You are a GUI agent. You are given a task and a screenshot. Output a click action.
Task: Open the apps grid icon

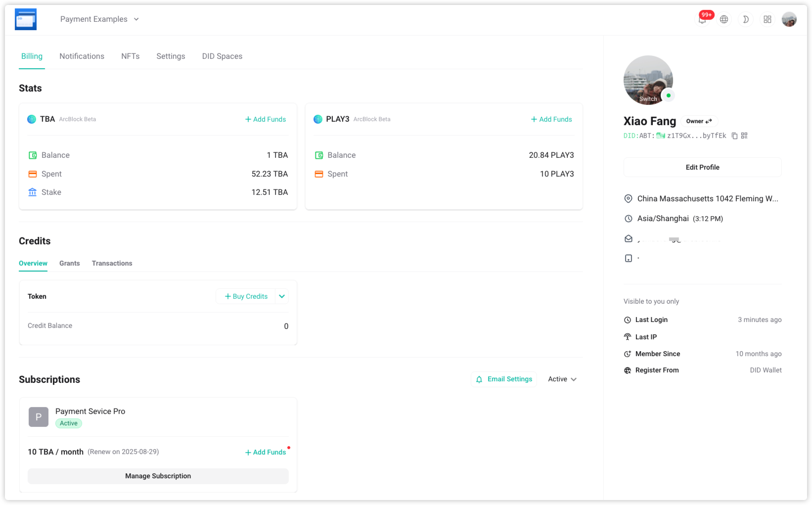point(767,19)
